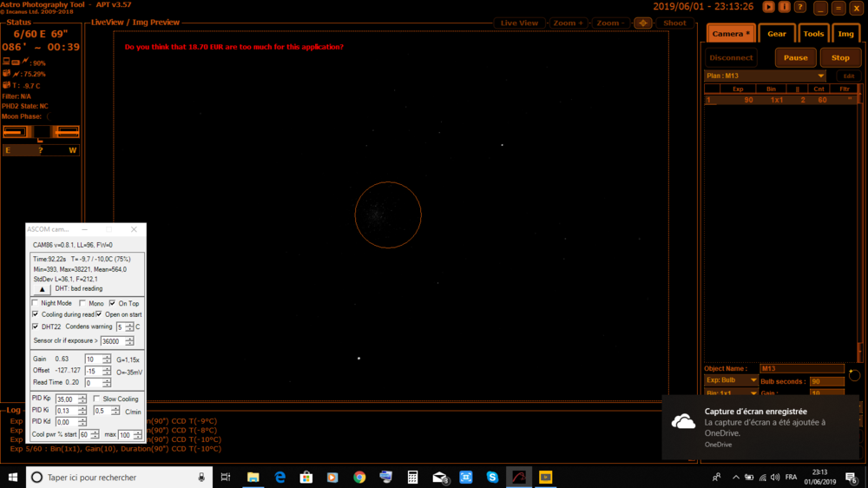Switch to the Img tab
The width and height of the screenshot is (868, 488).
point(845,34)
